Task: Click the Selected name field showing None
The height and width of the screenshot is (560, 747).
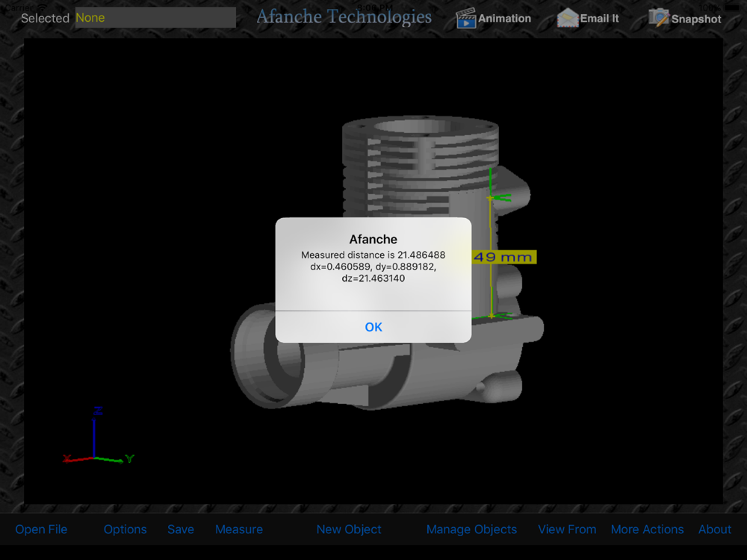Action: pos(155,18)
